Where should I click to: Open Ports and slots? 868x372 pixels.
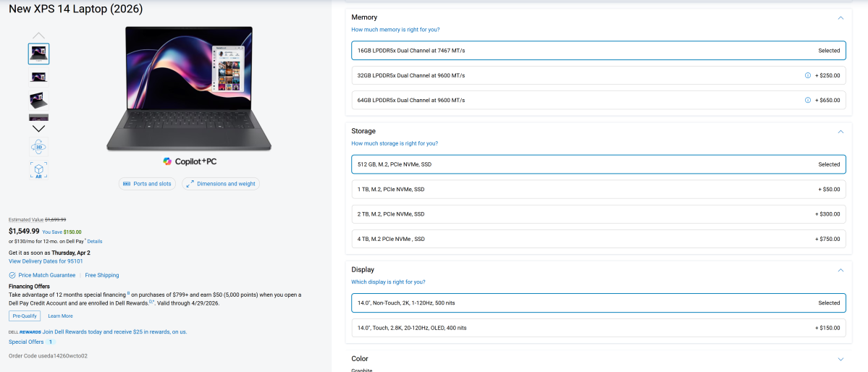[x=147, y=184]
